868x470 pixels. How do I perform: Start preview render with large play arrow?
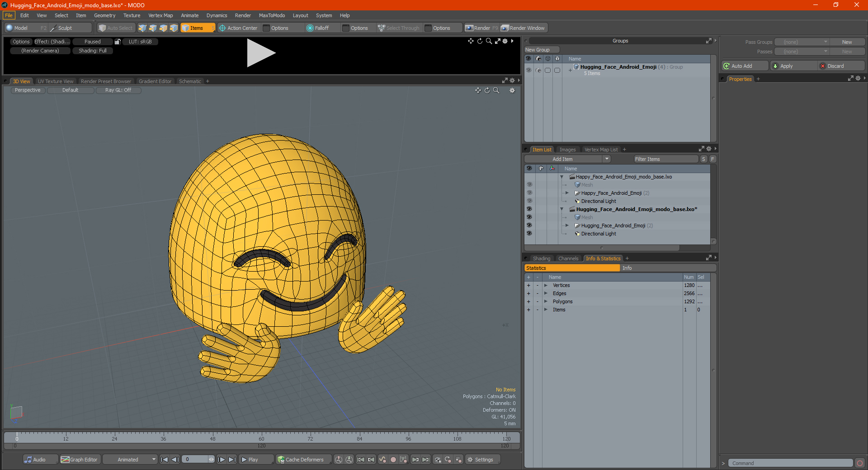coord(261,53)
